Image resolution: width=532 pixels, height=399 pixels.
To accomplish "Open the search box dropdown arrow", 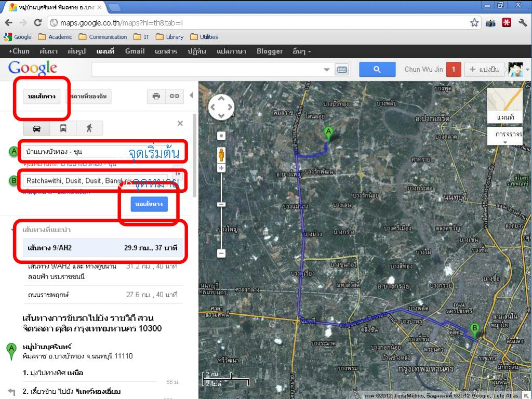I will tap(326, 70).
